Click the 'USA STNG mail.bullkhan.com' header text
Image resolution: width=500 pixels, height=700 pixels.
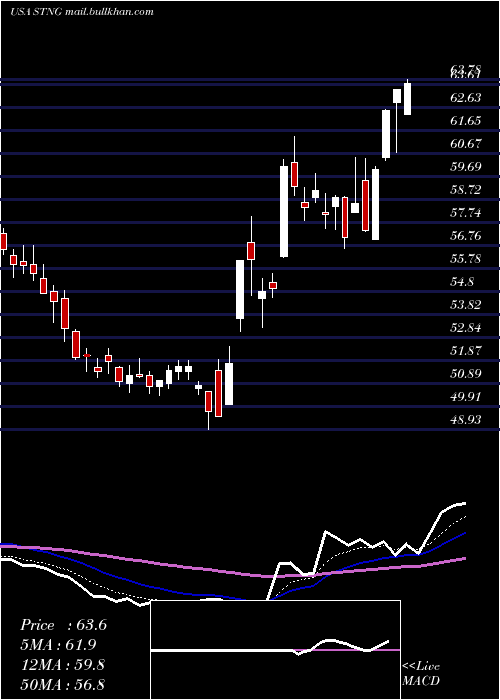(82, 12)
